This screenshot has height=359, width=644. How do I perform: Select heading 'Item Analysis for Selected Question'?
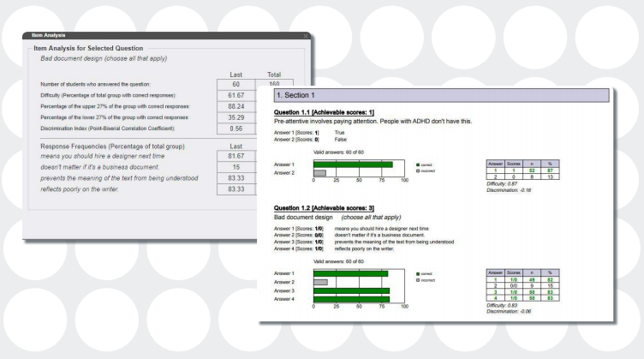(x=88, y=48)
